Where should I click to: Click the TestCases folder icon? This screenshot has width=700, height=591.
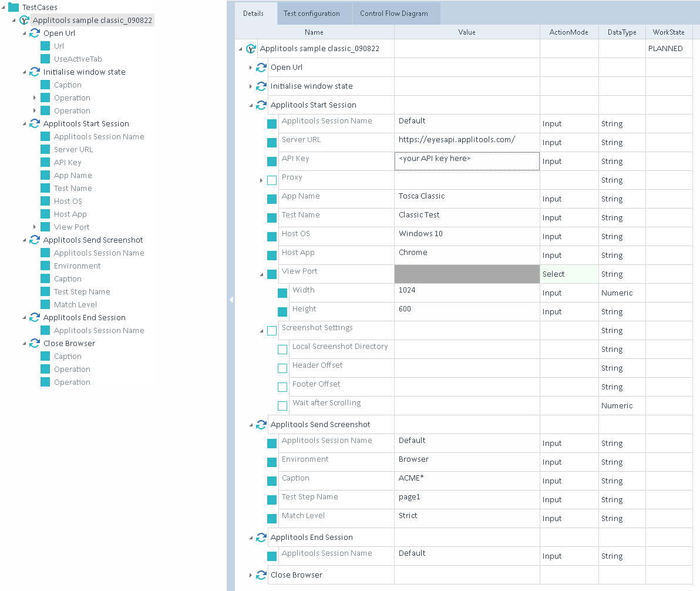(13, 8)
